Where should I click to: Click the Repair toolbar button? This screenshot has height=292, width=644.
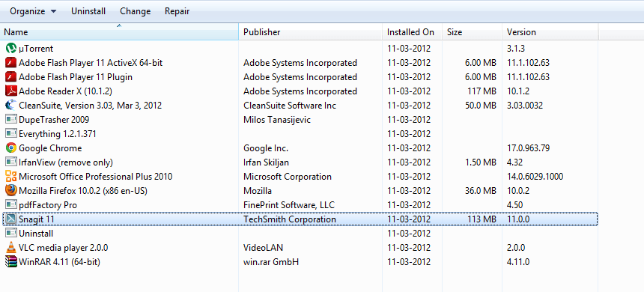coord(177,11)
